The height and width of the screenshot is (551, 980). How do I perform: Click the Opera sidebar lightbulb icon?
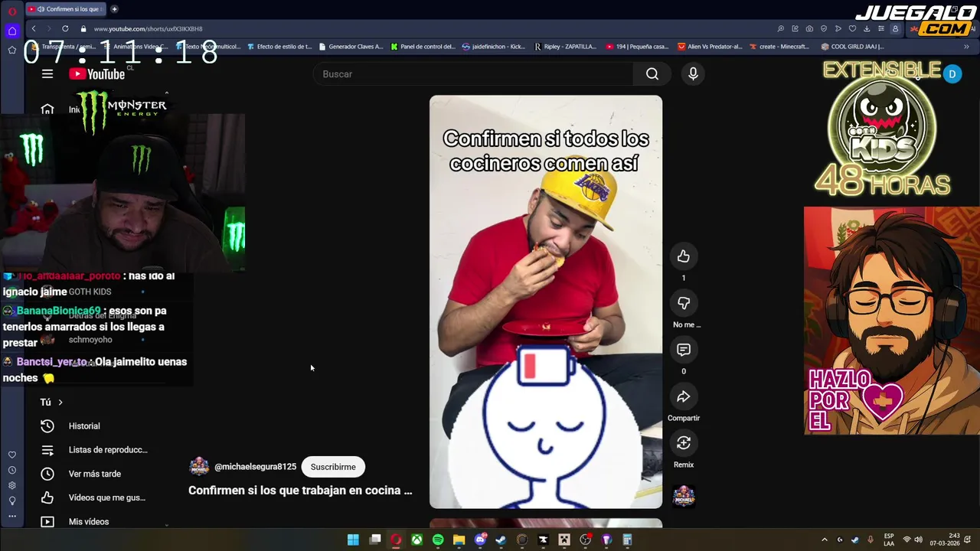(x=11, y=500)
